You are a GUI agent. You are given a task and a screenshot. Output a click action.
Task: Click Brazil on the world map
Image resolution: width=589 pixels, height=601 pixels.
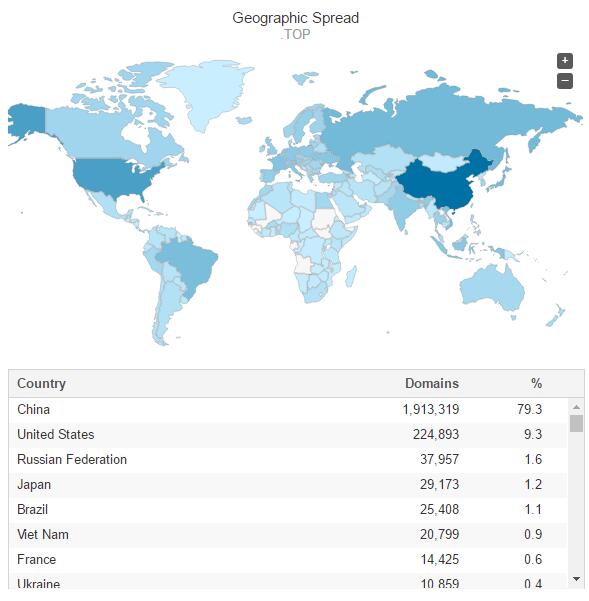(190, 264)
